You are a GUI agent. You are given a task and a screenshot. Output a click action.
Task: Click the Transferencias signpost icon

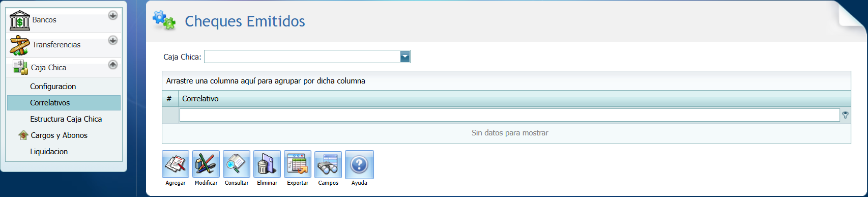point(19,45)
